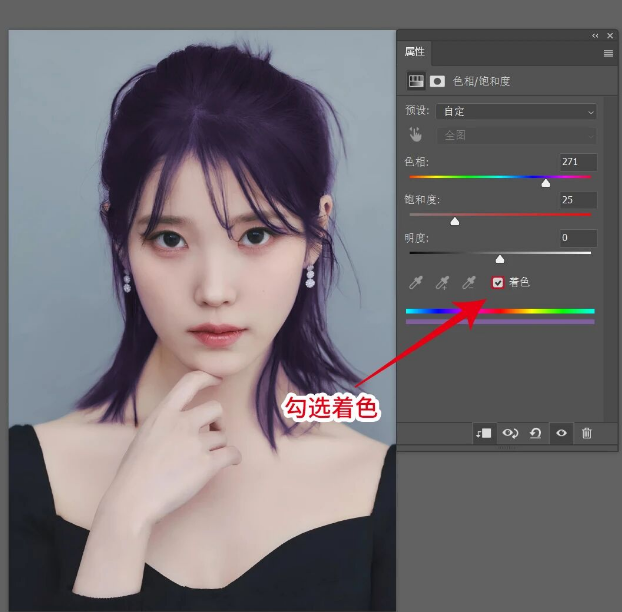Click the 明度 label

417,238
